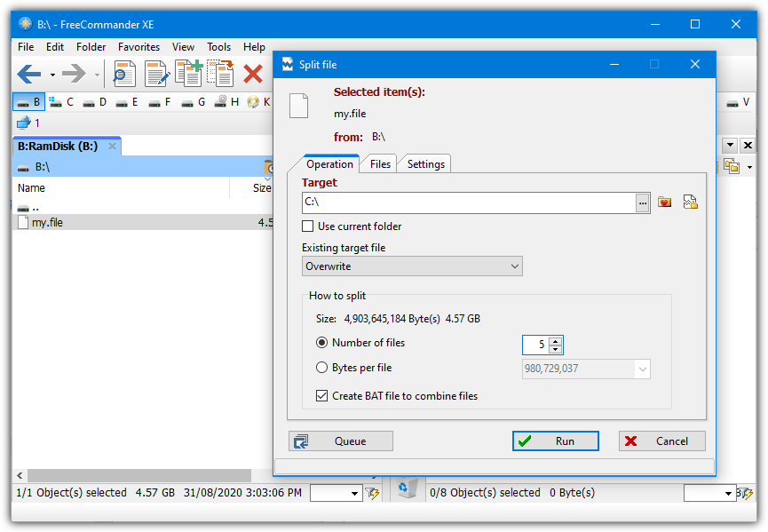Open the right panel tab list dropdown arrow
The width and height of the screenshot is (768, 532).
731,145
